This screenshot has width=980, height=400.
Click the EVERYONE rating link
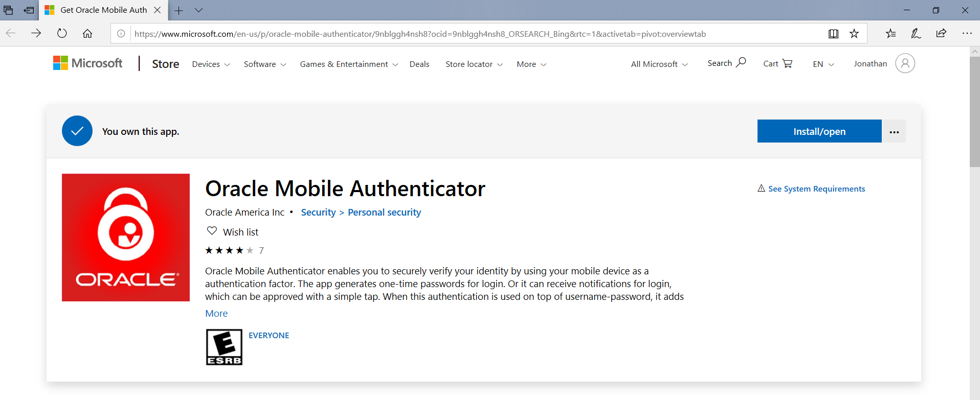[269, 336]
